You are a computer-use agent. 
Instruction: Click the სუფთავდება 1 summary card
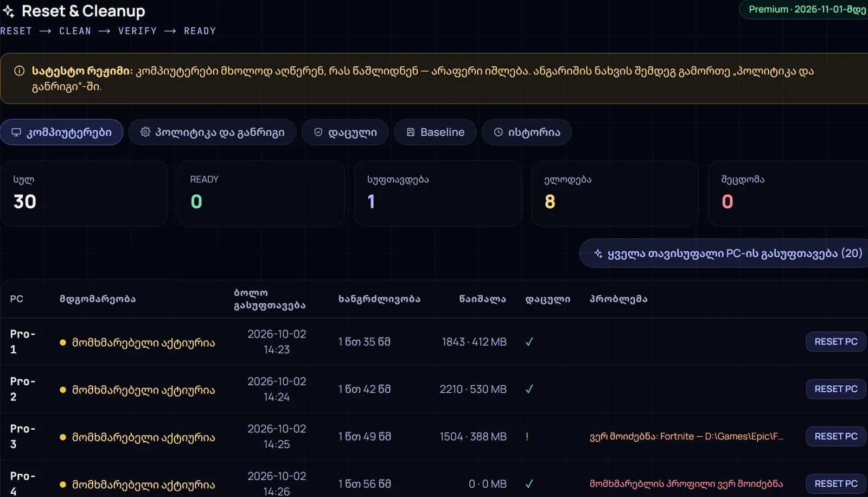438,193
